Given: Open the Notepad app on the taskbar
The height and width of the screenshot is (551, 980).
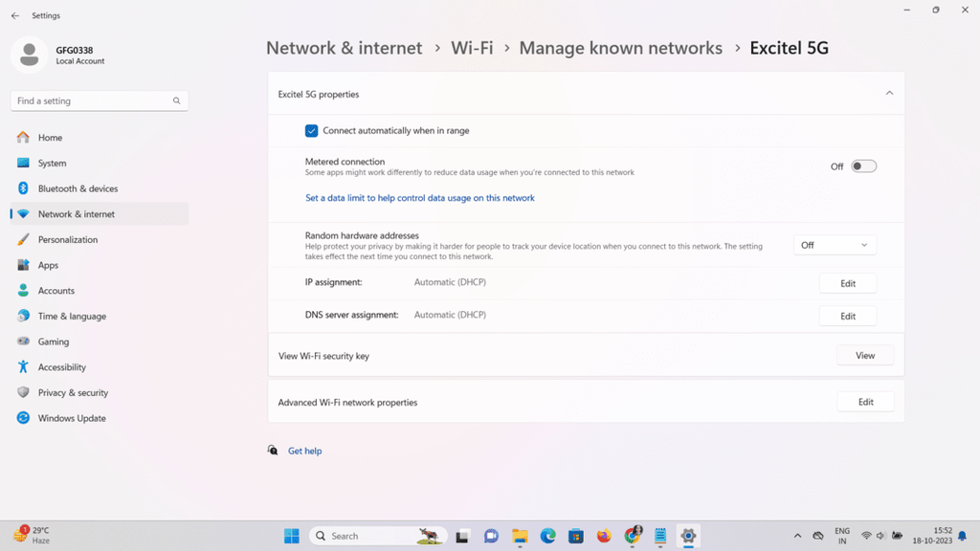Looking at the screenshot, I should (x=660, y=536).
